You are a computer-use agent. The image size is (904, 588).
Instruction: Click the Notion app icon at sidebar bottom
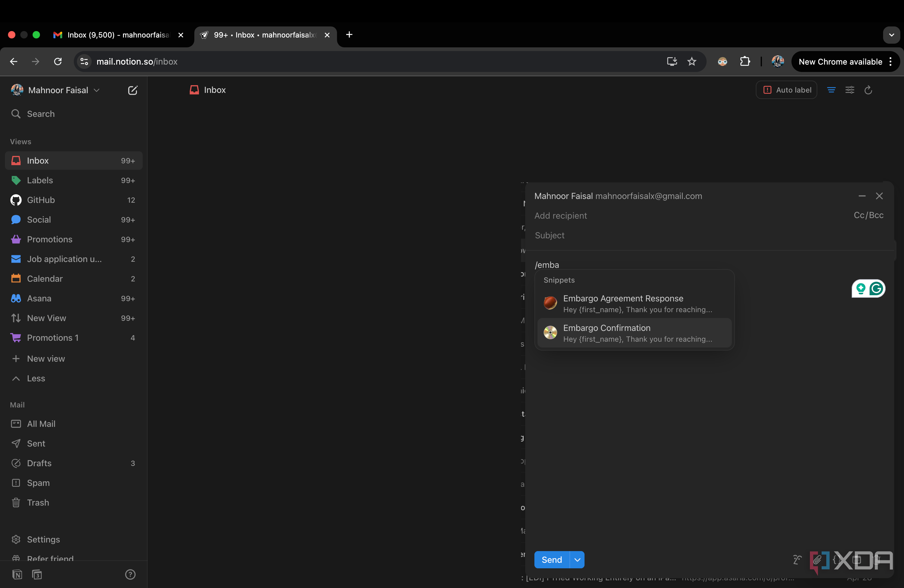17,574
